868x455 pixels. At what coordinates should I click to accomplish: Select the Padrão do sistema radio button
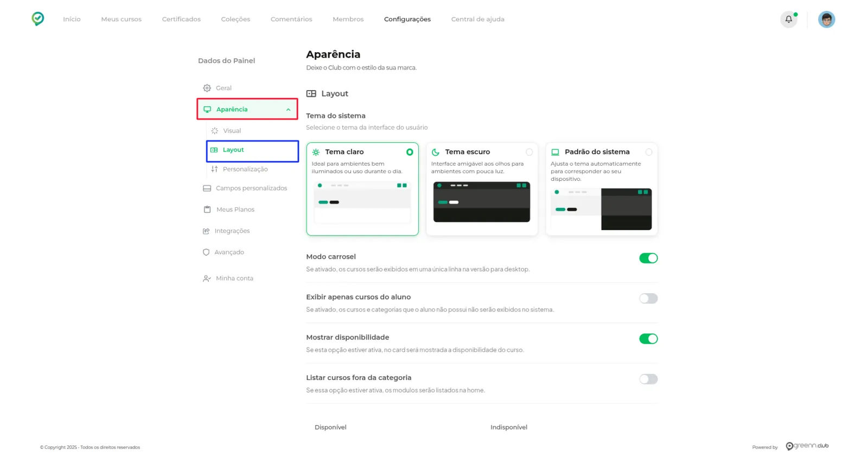click(x=649, y=152)
